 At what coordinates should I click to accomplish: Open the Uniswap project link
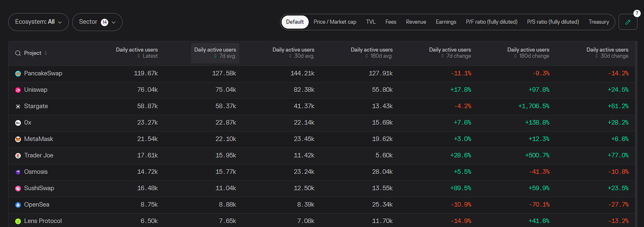(x=36, y=90)
